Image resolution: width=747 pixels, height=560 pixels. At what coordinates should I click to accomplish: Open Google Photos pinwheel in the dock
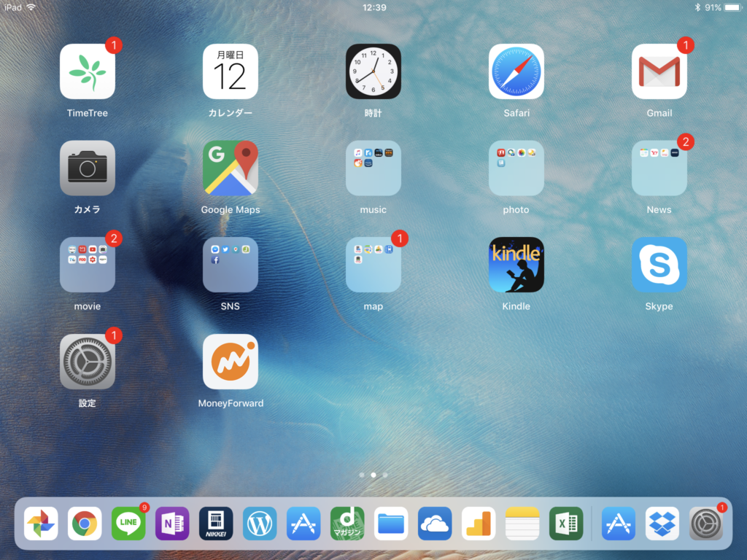click(x=41, y=524)
